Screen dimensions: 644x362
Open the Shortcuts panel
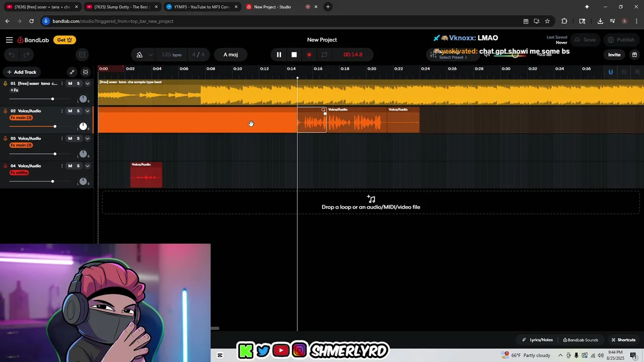pos(623,340)
